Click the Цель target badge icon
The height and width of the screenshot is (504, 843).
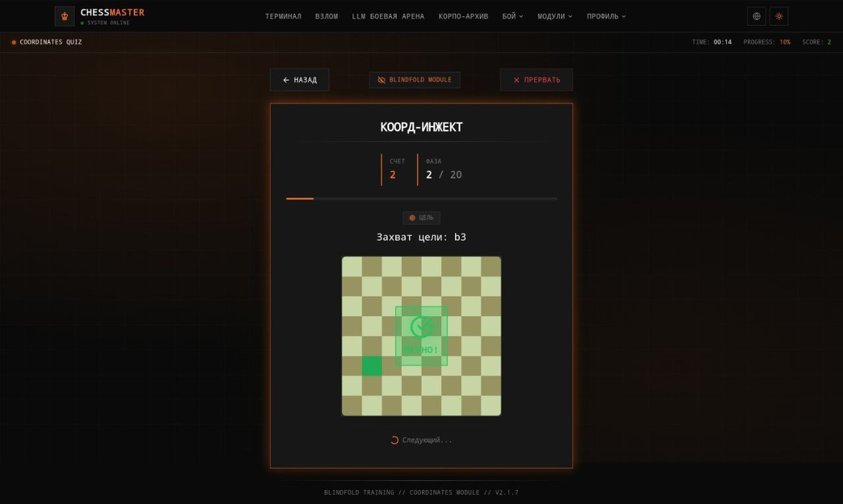pos(412,218)
